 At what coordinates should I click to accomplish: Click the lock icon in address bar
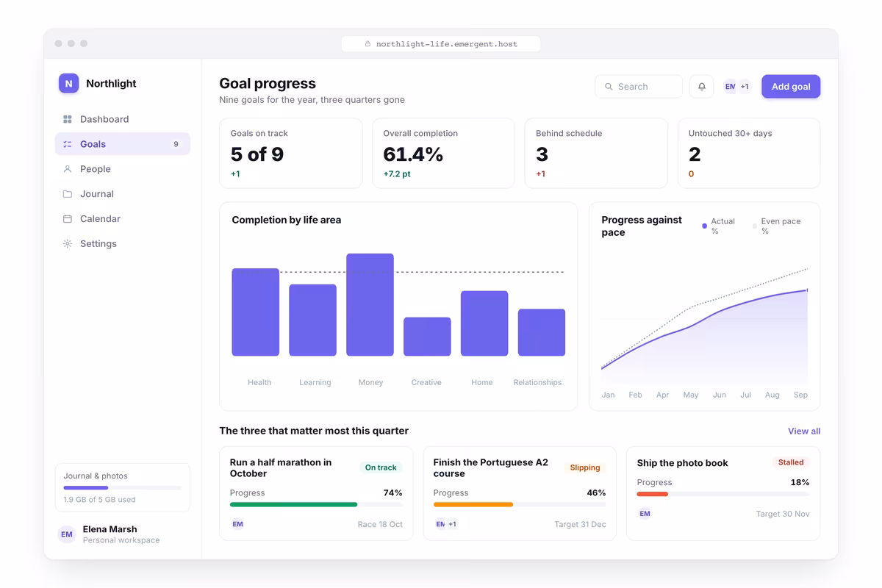[367, 44]
